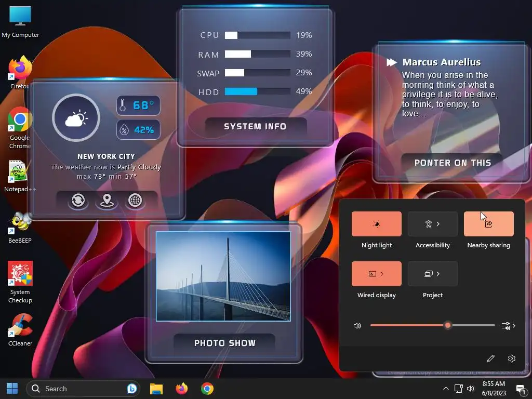Open all settings gear icon

[512, 358]
